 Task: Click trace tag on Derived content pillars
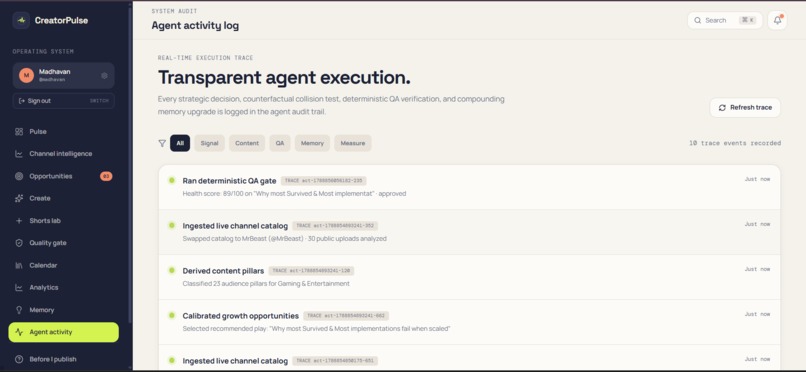tap(311, 271)
